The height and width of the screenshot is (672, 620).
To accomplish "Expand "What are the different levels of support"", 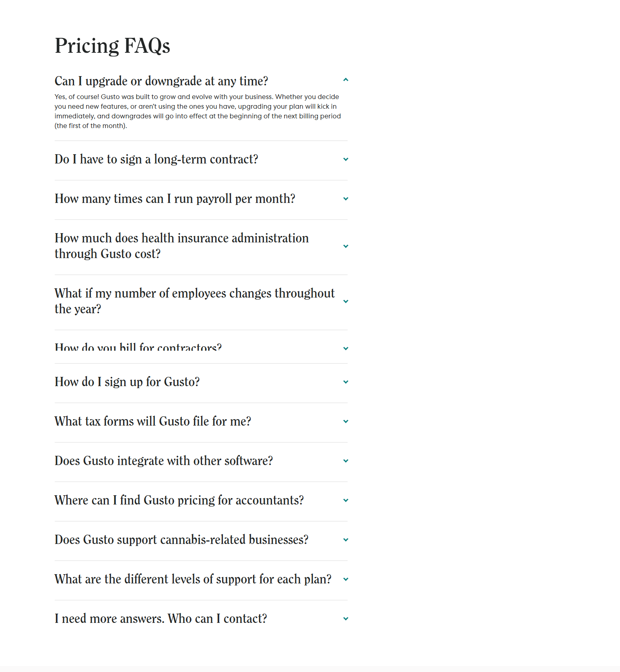I will (193, 579).
